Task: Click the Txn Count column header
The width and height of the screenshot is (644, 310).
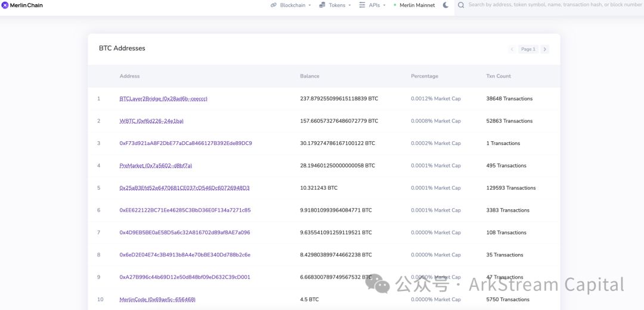Action: pyautogui.click(x=499, y=76)
